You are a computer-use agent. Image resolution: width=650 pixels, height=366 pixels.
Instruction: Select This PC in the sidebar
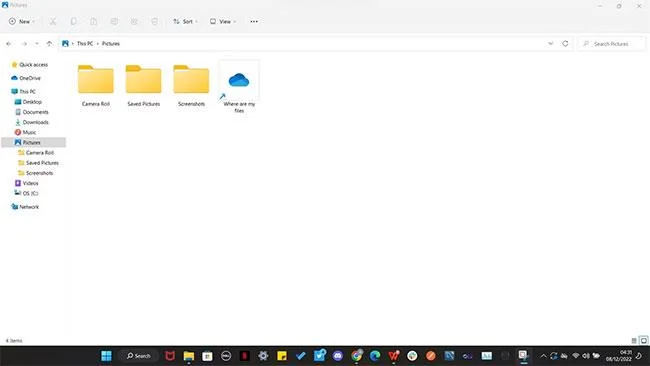tap(23, 91)
